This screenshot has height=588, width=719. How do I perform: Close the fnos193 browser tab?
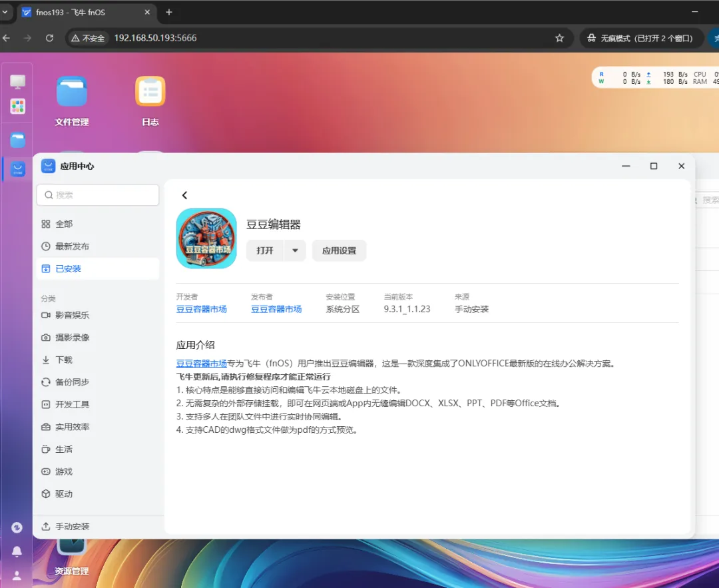coord(147,13)
